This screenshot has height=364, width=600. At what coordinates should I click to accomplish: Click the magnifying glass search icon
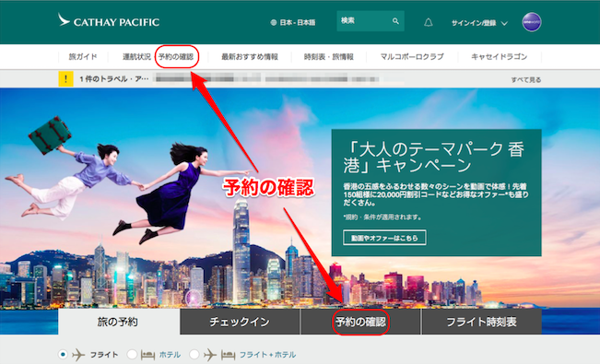[395, 21]
